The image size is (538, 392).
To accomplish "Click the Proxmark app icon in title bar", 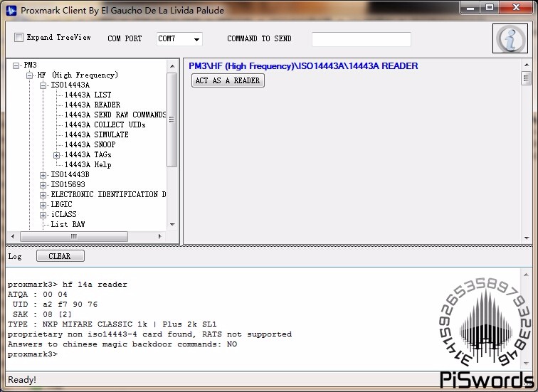I will click(11, 10).
